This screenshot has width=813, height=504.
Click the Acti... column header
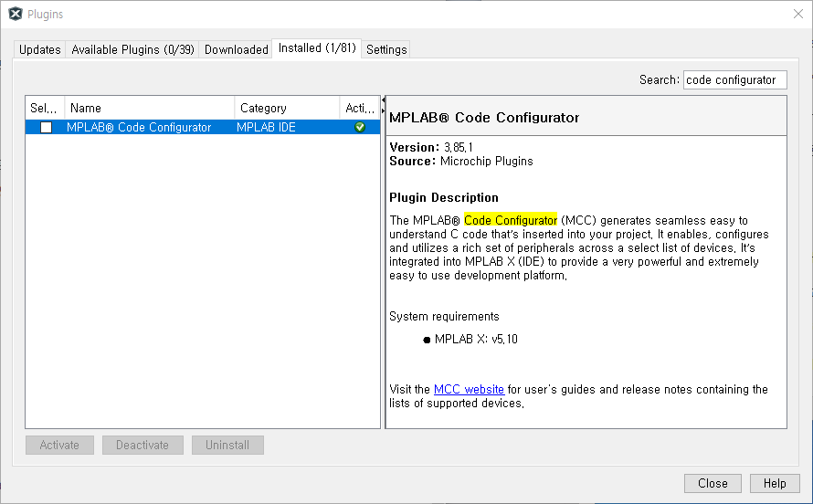click(x=360, y=108)
